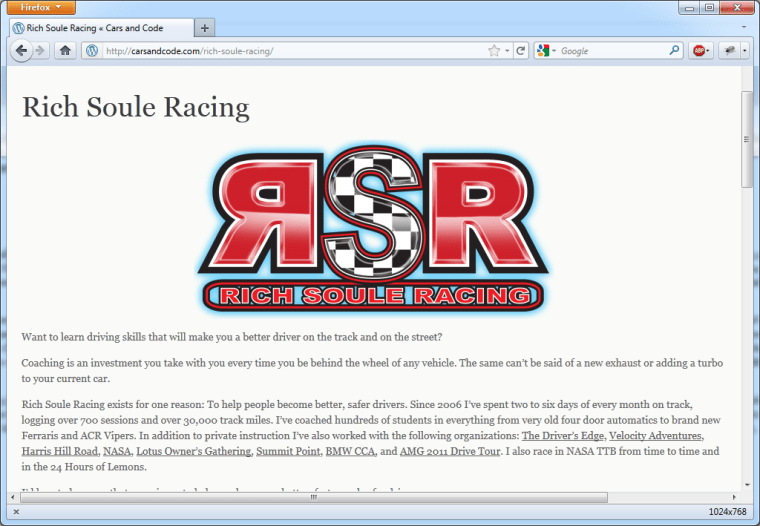Open Lotus Owner's Gathering link
The height and width of the screenshot is (526, 760).
[193, 451]
